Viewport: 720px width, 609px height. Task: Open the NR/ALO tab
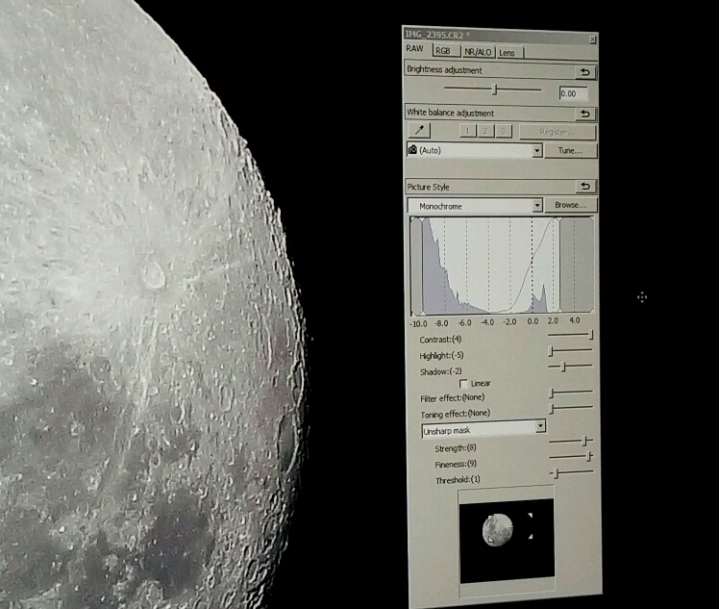[478, 52]
